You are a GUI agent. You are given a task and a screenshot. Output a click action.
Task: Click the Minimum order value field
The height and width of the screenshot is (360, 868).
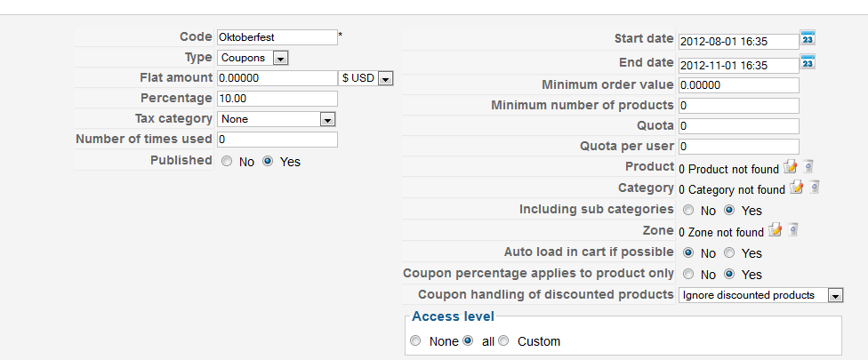tap(739, 85)
